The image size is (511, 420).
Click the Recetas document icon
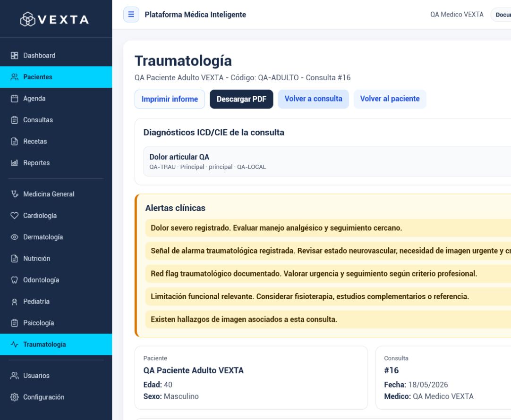click(14, 142)
